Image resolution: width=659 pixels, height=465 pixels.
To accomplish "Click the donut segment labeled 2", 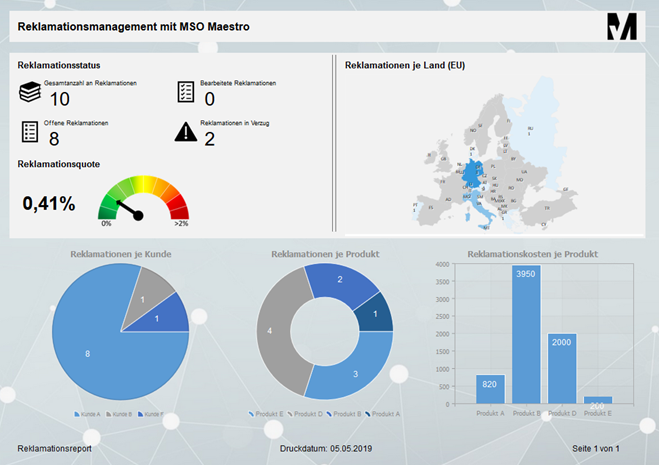I will (x=340, y=279).
